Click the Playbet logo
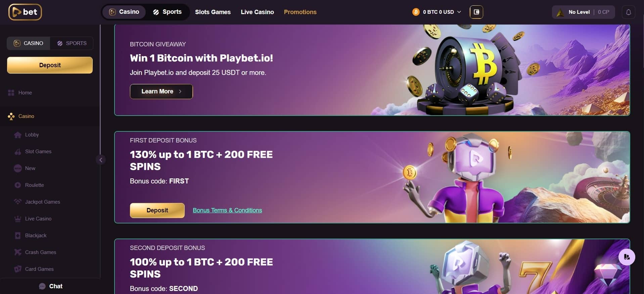 [25, 12]
